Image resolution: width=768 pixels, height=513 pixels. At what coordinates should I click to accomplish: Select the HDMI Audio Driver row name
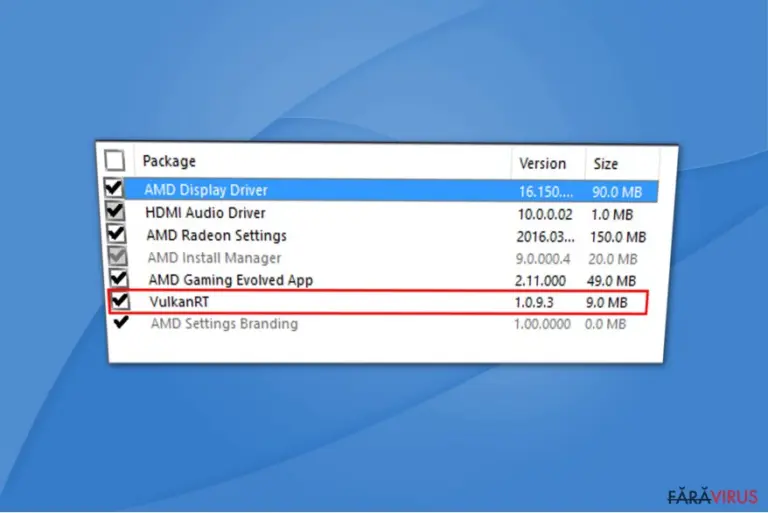click(x=205, y=213)
